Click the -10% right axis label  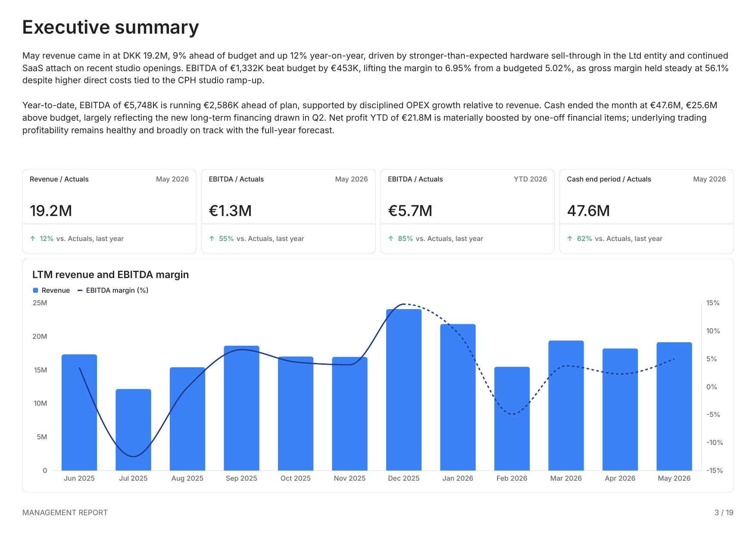coord(715,443)
